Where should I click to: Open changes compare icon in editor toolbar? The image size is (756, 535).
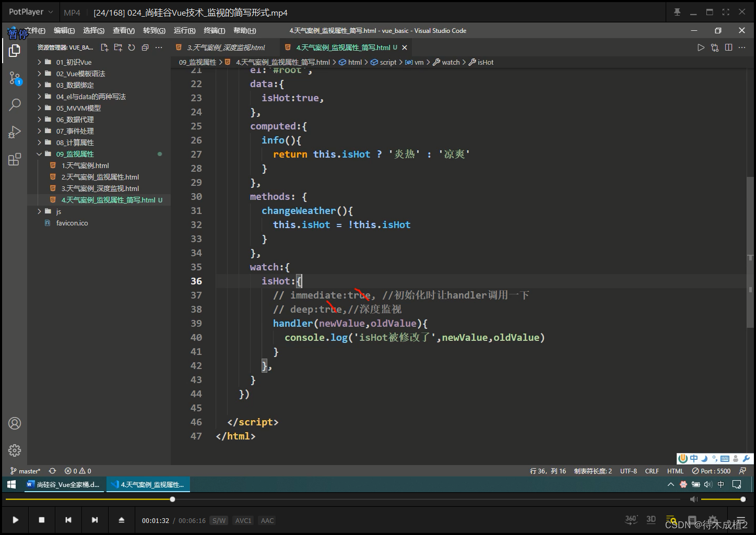click(715, 47)
